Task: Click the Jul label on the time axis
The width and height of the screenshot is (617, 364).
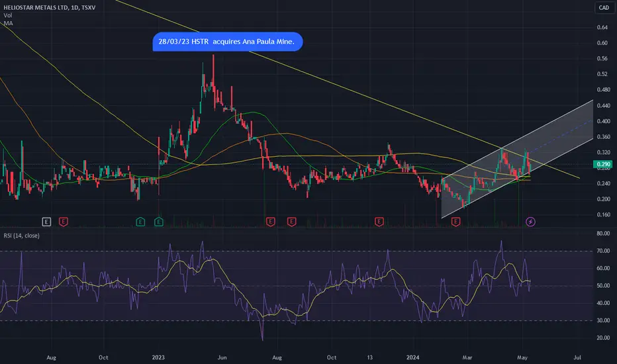Action: tap(577, 357)
